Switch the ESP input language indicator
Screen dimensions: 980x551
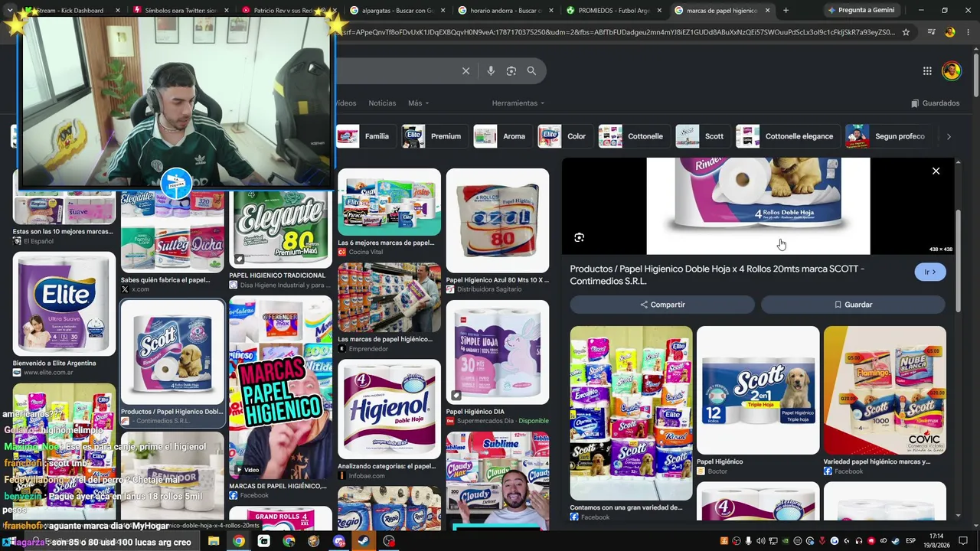click(x=910, y=541)
